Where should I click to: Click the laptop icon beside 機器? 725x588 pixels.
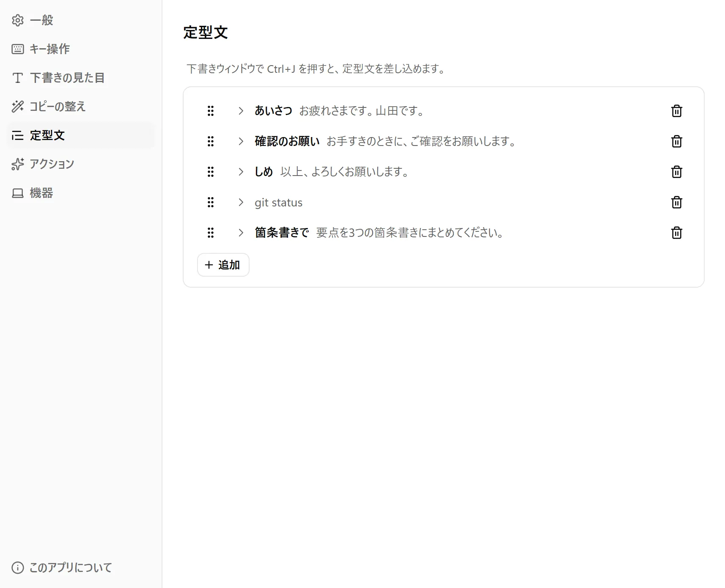(18, 193)
